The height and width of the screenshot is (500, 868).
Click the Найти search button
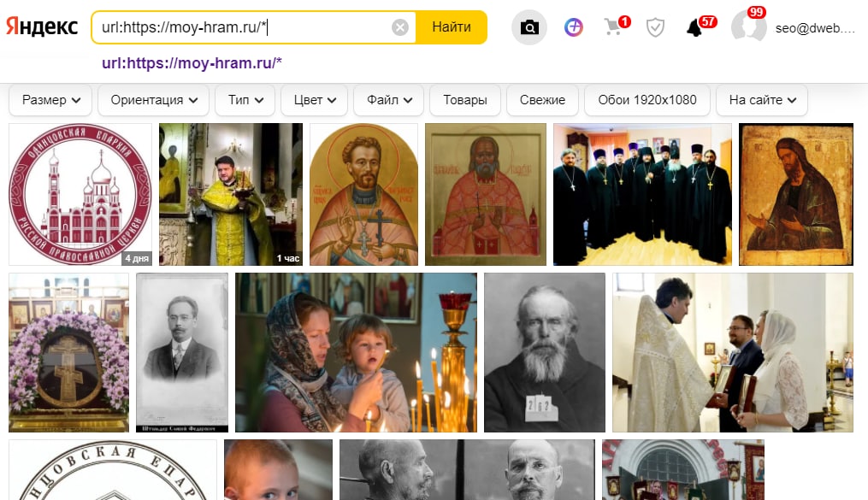coord(452,27)
